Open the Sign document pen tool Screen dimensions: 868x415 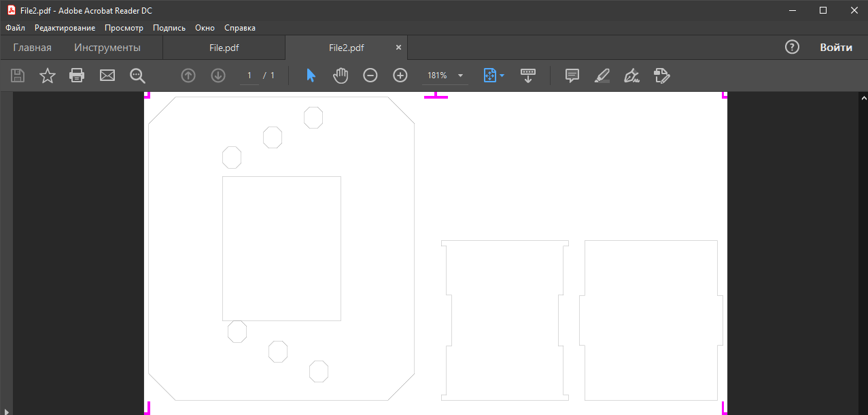[632, 76]
